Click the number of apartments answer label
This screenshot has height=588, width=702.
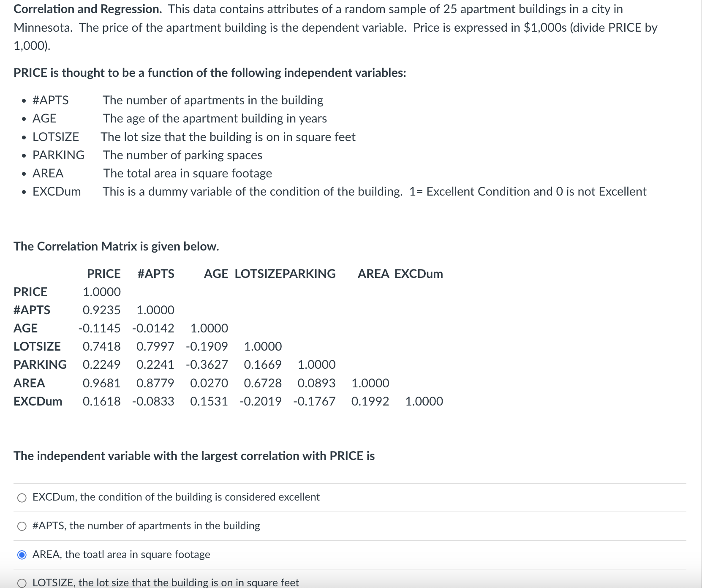click(x=145, y=526)
